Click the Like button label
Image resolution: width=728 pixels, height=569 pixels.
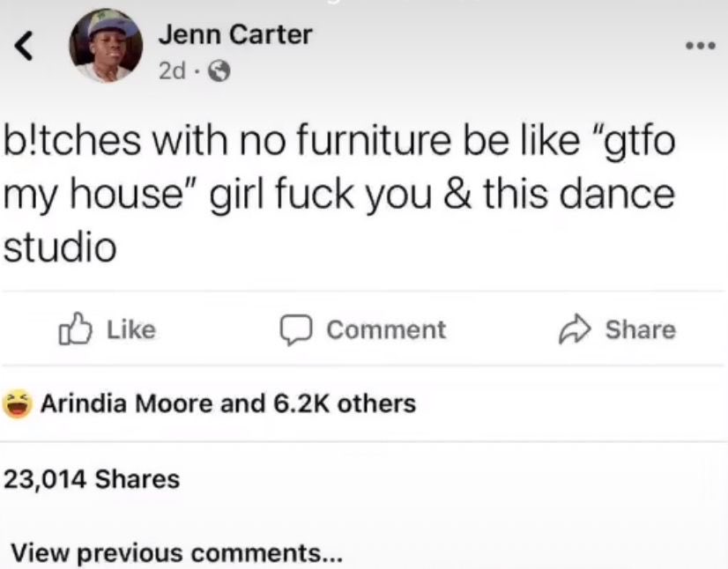click(x=131, y=329)
